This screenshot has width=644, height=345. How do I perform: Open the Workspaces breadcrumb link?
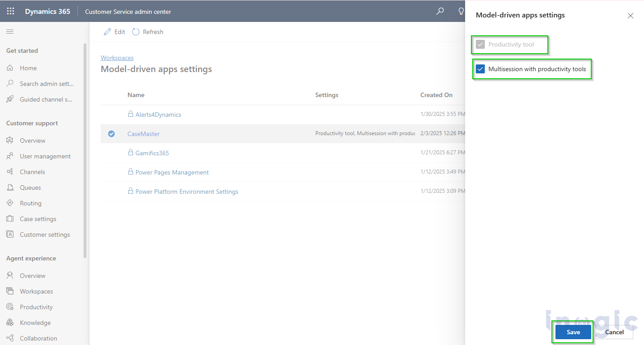(117, 58)
